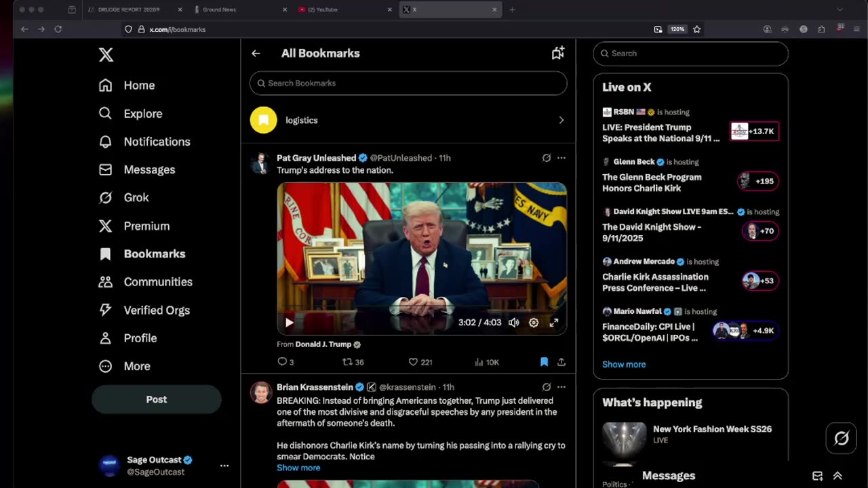
Task: Click the browser forward arrow
Action: click(x=41, y=29)
